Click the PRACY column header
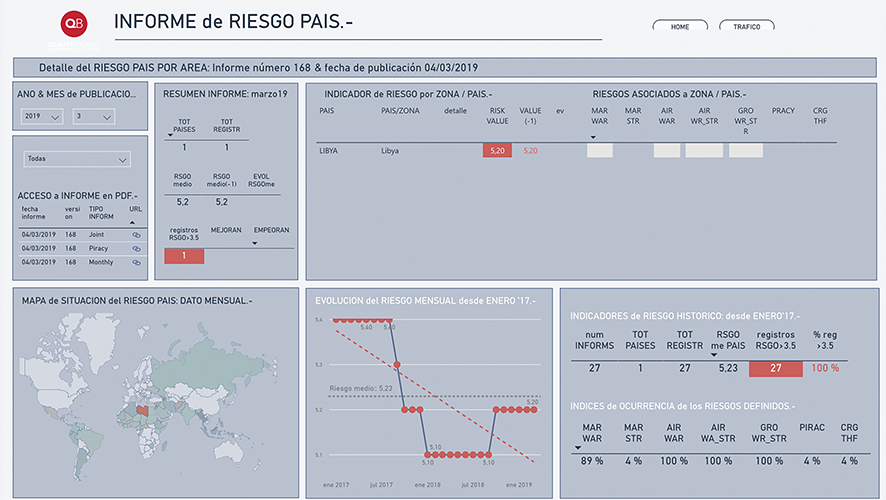The image size is (886, 500). [783, 111]
